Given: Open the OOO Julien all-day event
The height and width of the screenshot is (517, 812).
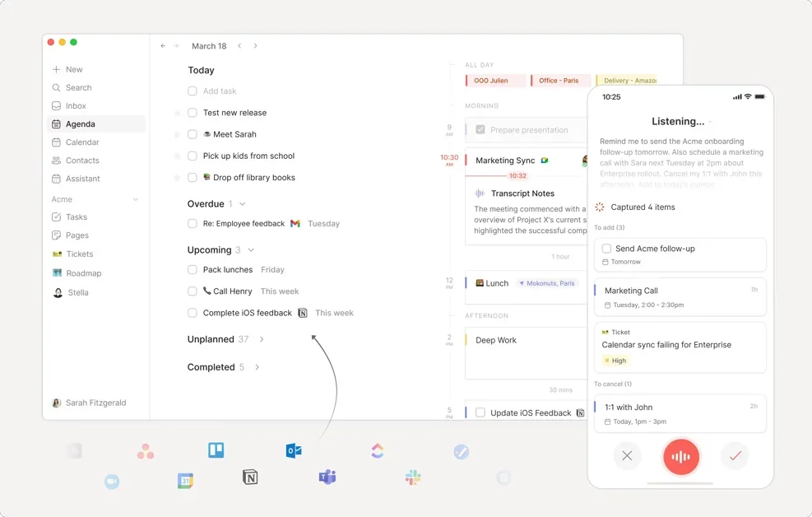Looking at the screenshot, I should 495,81.
